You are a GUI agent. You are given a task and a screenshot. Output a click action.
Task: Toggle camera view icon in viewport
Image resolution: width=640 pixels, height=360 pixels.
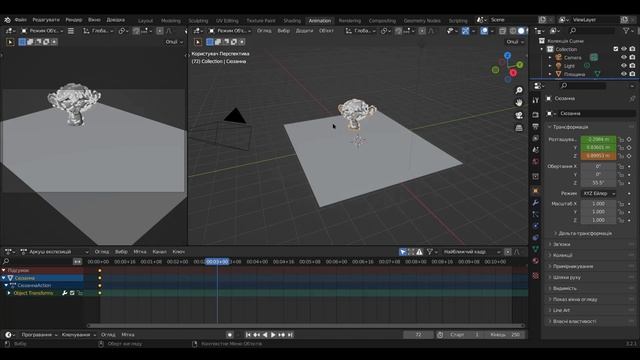coord(519,115)
